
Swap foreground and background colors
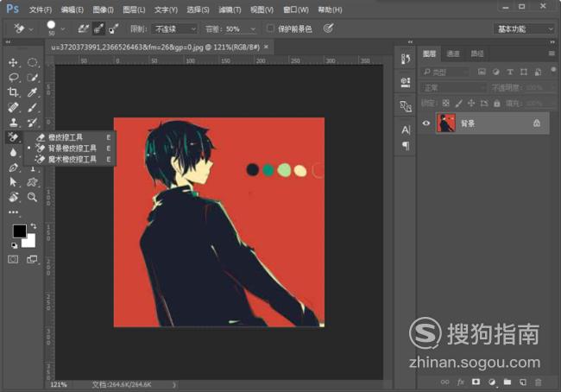[34, 226]
